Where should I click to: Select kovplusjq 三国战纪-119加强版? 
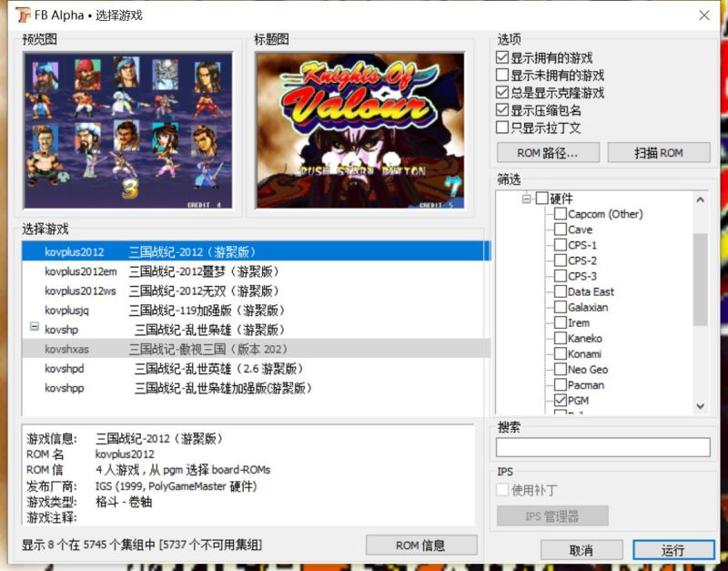(255, 311)
